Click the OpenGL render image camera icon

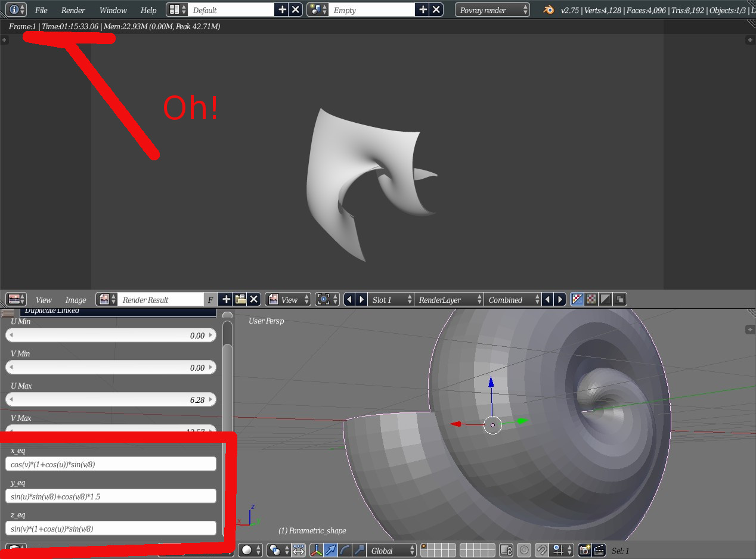[x=585, y=550]
